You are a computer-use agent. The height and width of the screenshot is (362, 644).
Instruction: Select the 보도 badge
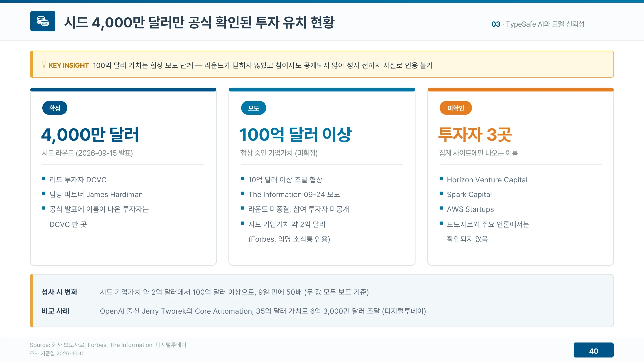click(x=254, y=108)
